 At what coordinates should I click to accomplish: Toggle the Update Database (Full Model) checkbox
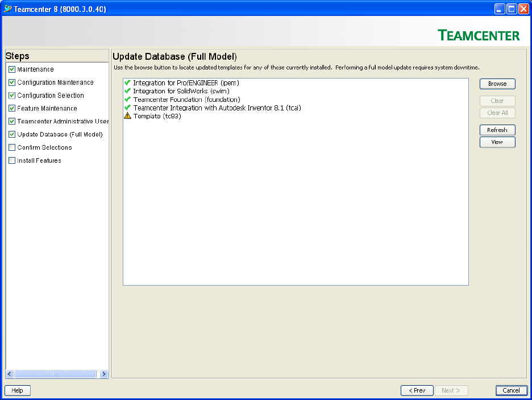(x=12, y=134)
